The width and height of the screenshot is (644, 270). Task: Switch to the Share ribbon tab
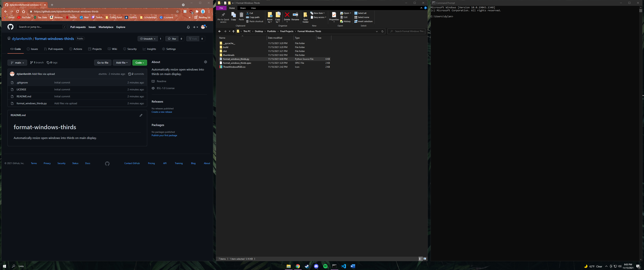242,8
